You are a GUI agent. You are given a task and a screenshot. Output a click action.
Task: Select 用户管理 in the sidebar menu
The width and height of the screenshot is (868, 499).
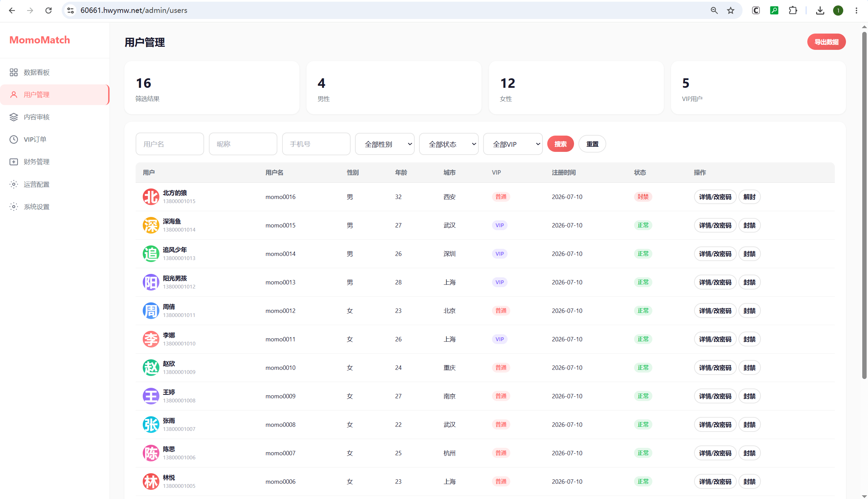click(x=55, y=95)
